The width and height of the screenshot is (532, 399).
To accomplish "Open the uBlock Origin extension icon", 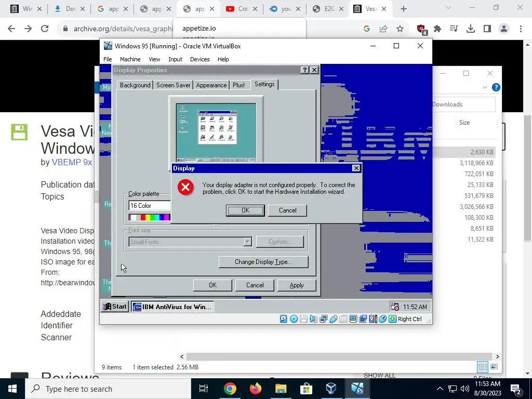I will (x=421, y=29).
